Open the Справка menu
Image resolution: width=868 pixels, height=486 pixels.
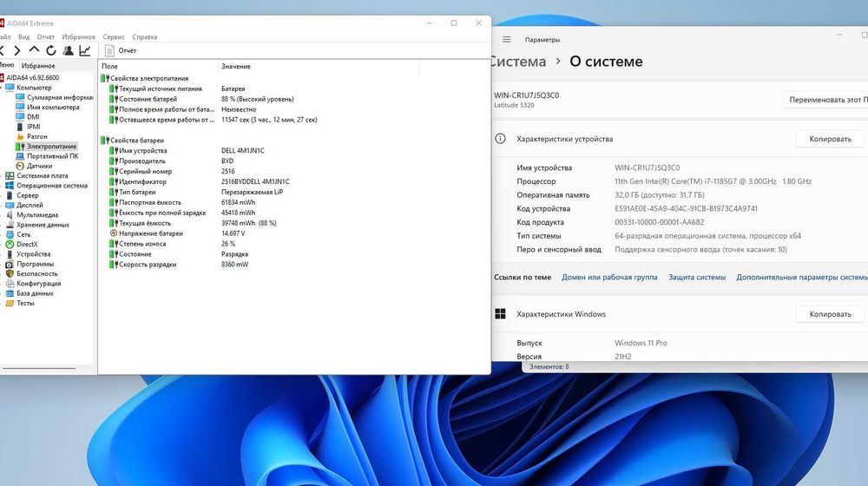pos(144,37)
